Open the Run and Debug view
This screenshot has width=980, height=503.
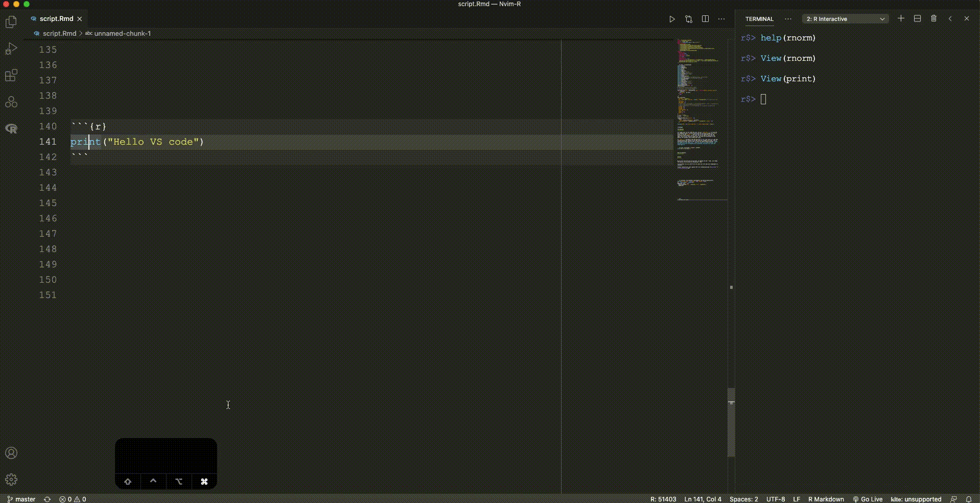point(11,49)
